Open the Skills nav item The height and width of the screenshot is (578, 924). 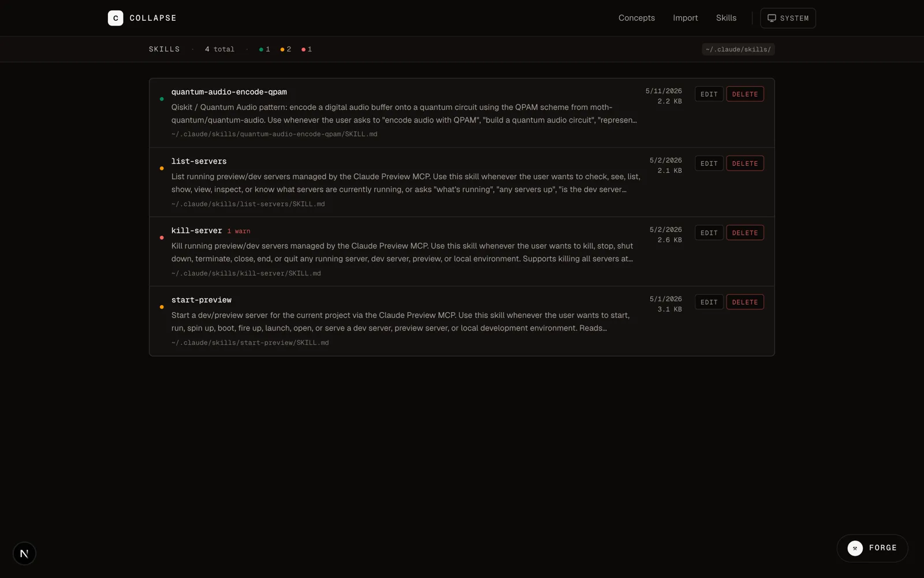[726, 18]
